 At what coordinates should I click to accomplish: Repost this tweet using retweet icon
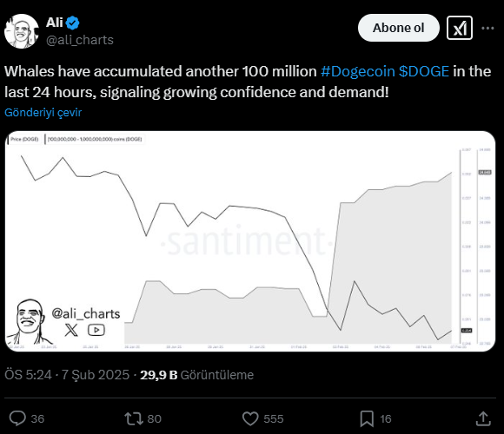pyautogui.click(x=134, y=418)
